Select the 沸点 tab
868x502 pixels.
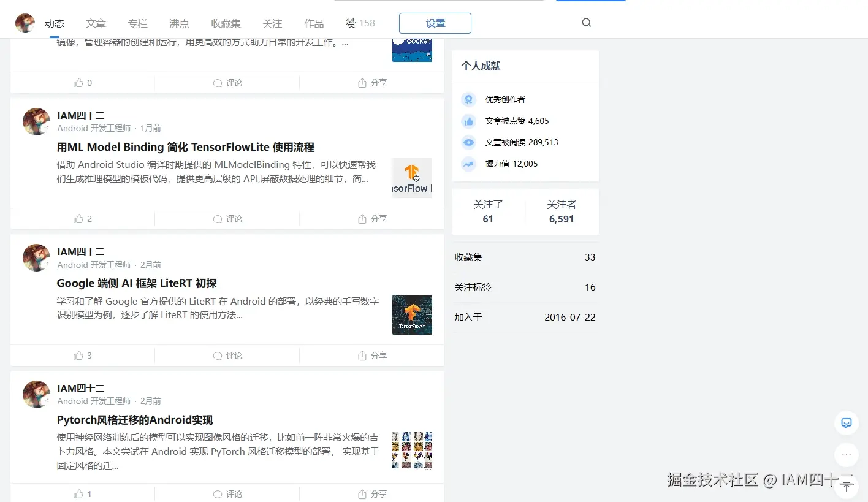tap(180, 23)
